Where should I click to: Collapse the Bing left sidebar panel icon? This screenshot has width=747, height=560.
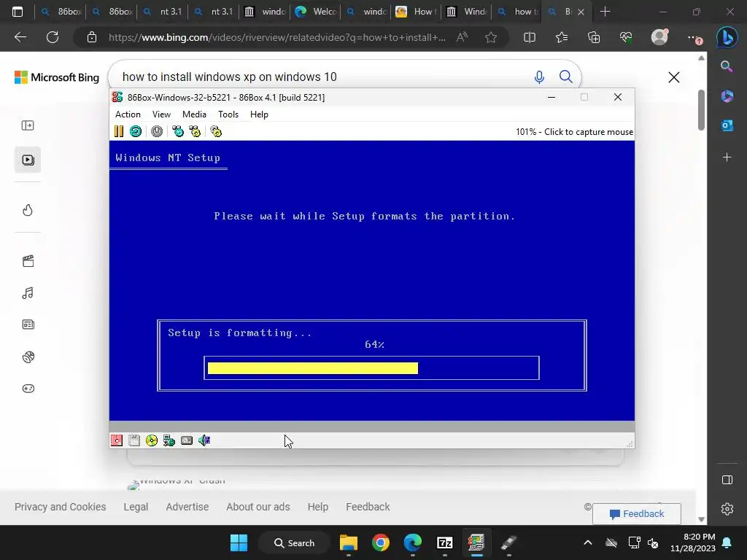tap(28, 125)
